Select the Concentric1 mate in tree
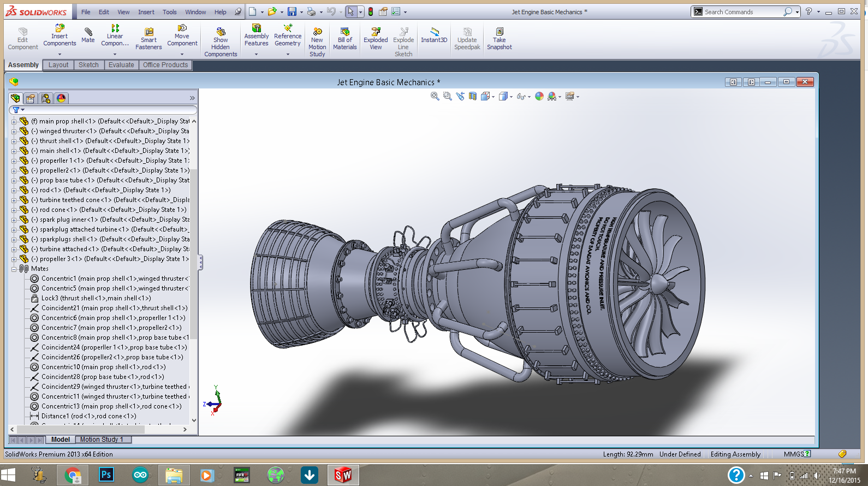The height and width of the screenshot is (486, 868). click(x=59, y=278)
